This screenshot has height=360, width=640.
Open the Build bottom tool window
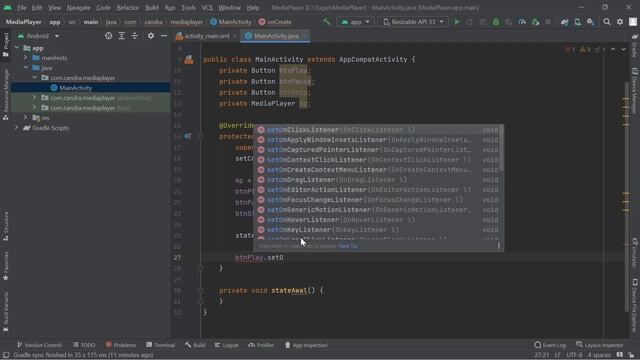click(195, 345)
